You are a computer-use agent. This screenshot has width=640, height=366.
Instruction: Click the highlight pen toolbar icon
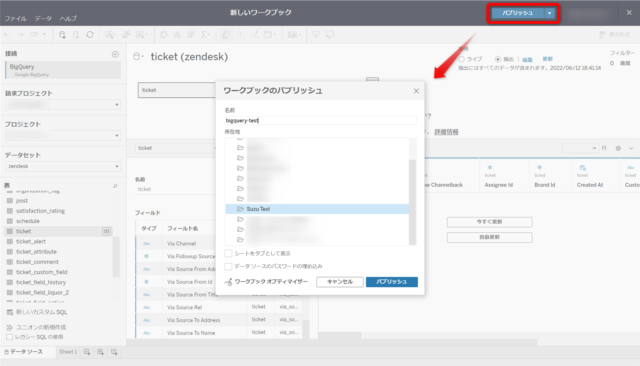225,35
